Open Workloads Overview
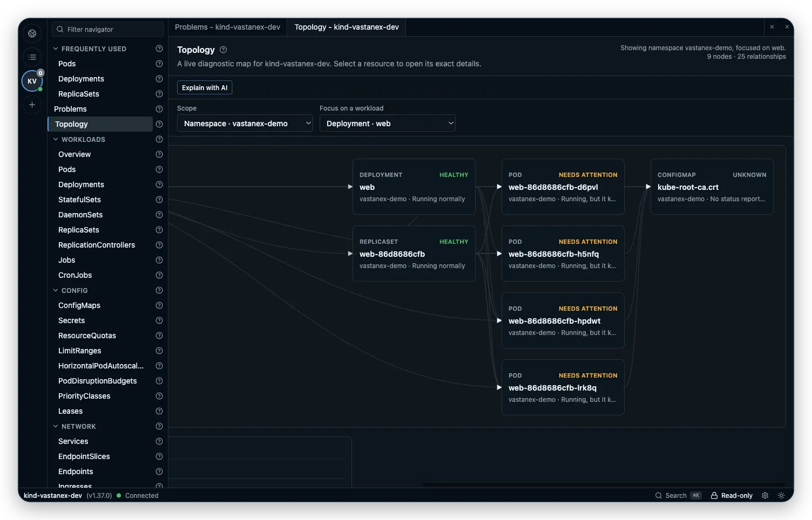The image size is (812, 520). (75, 154)
